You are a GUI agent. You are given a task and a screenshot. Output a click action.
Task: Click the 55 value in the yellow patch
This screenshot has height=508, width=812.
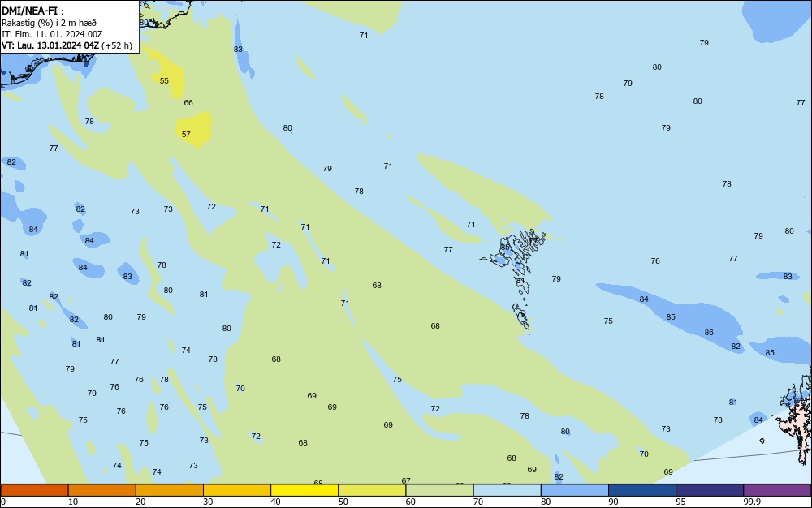(x=164, y=80)
